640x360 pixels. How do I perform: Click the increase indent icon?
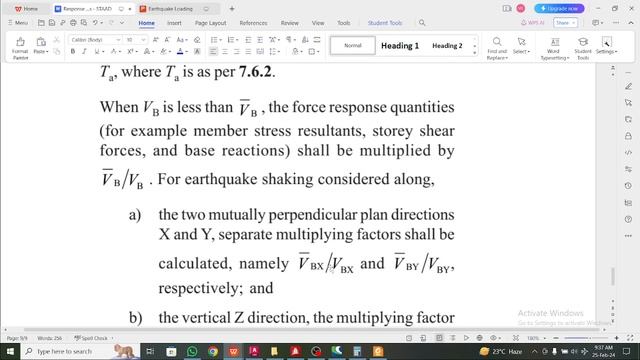tap(260, 40)
